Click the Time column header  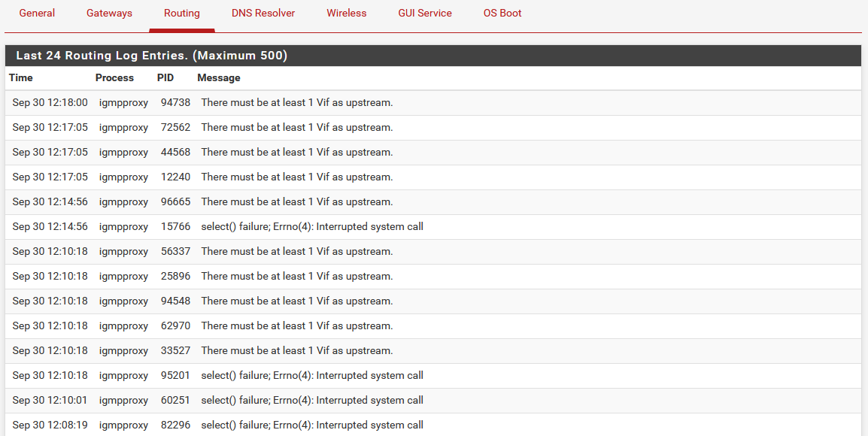(21, 78)
